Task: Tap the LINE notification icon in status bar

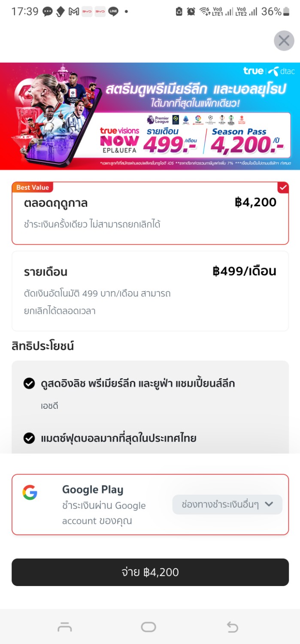Action: [113, 12]
